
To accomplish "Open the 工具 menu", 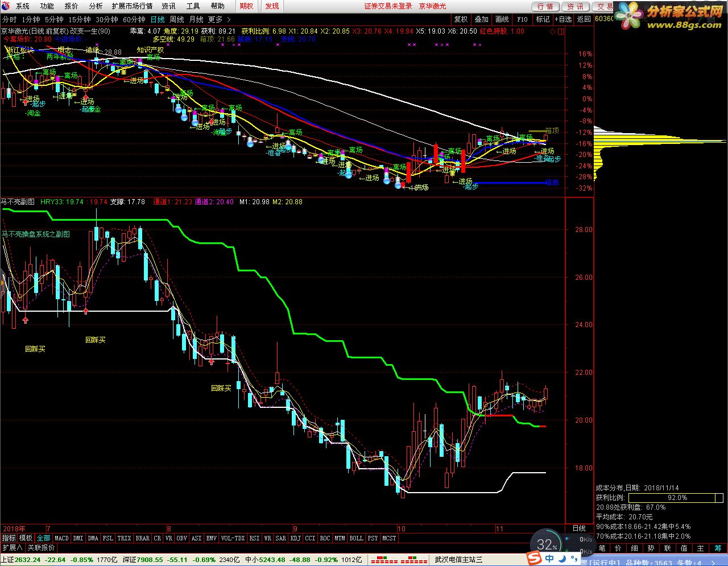I will point(193,6).
